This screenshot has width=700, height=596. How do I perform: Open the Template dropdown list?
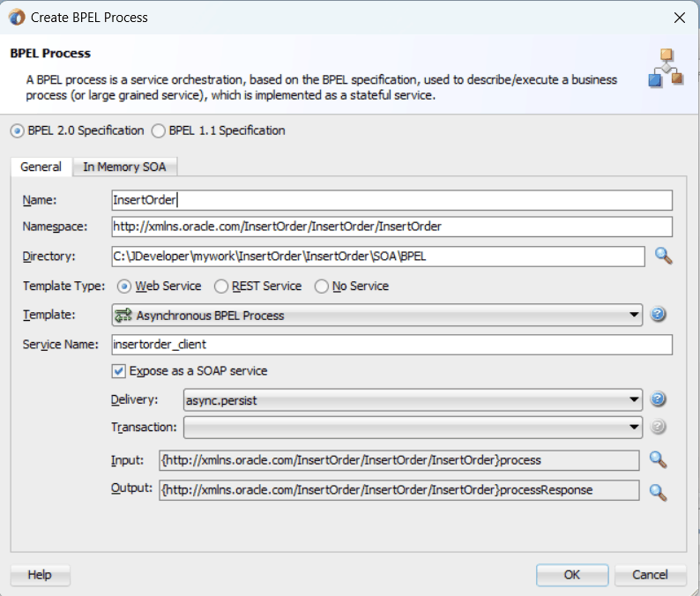(x=634, y=315)
